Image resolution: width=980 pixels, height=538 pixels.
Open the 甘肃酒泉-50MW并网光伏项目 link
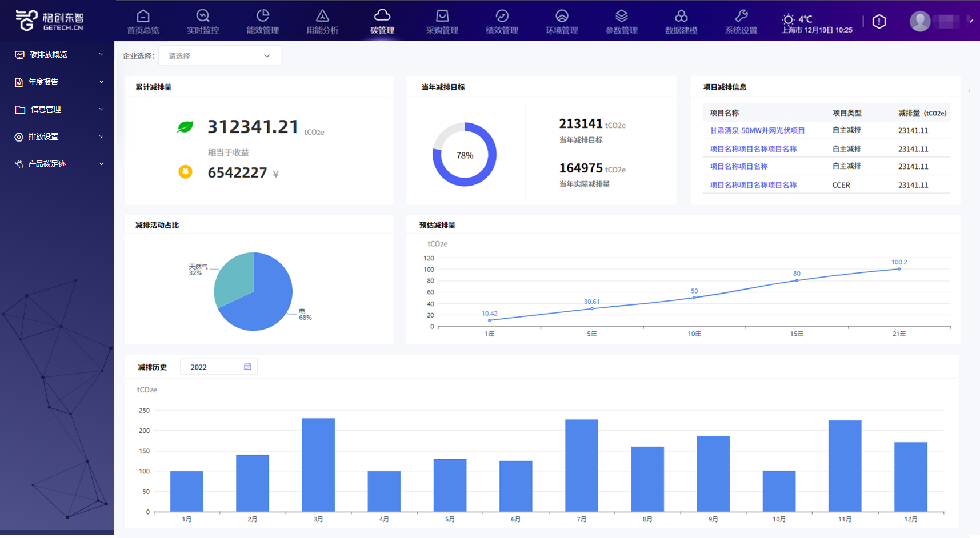[757, 131]
